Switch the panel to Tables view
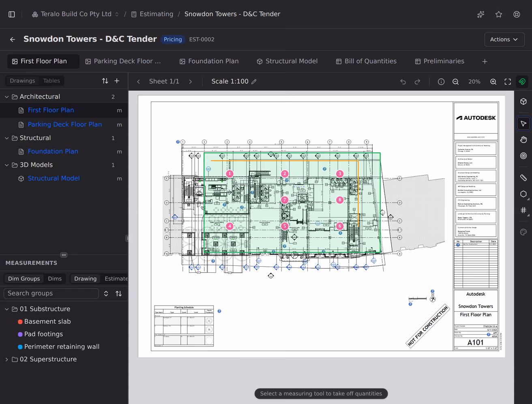 tap(51, 81)
